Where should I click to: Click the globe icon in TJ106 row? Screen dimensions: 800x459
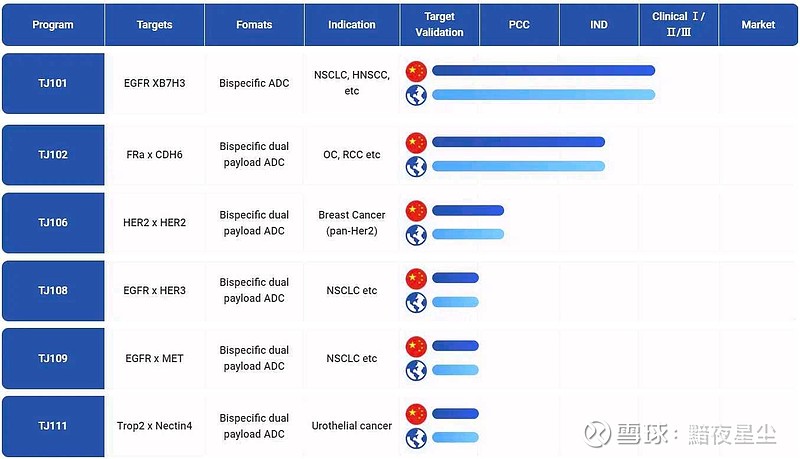click(416, 234)
